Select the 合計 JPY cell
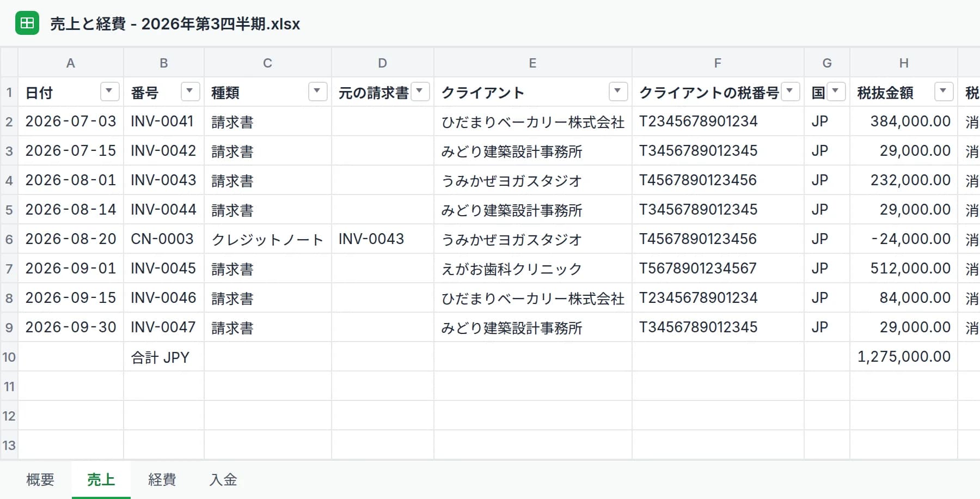This screenshot has width=980, height=499. pyautogui.click(x=164, y=356)
